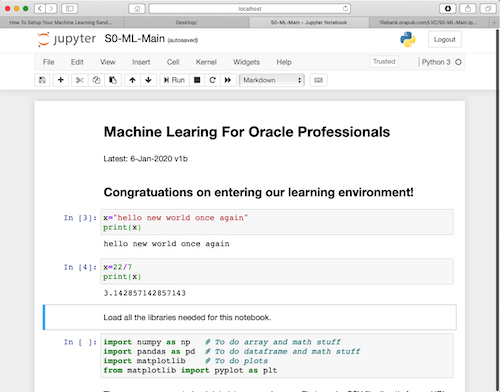
Task: Click the (autosaved) checkpoint status text
Action: coord(183,40)
